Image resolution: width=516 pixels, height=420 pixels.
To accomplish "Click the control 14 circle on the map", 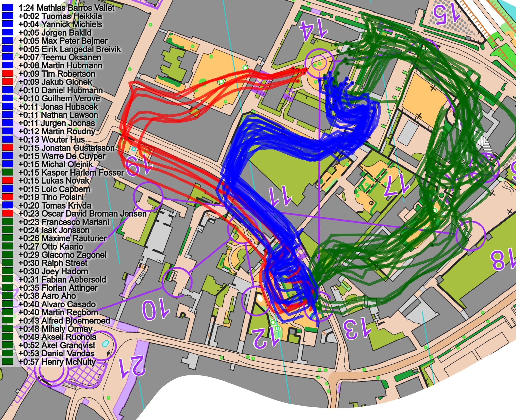I will pos(319,63).
